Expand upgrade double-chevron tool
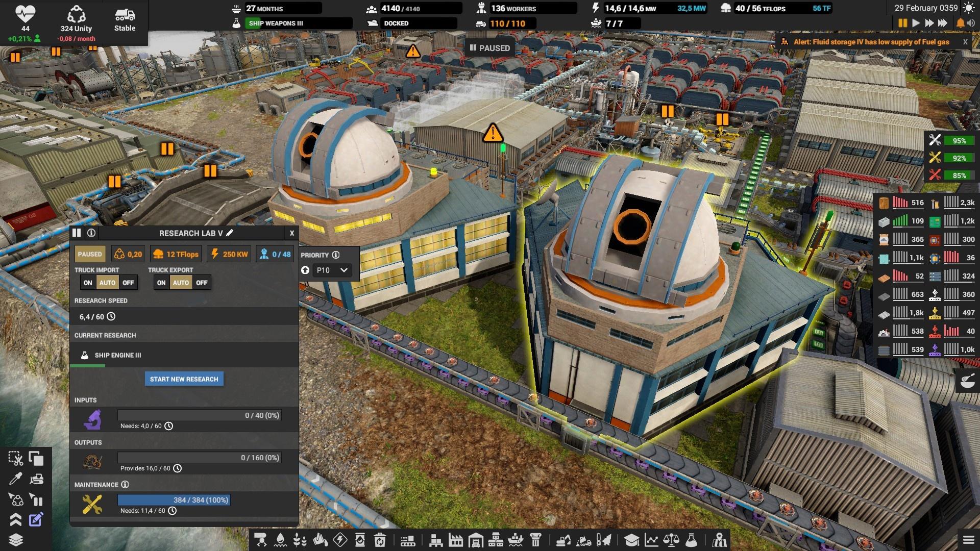The width and height of the screenshot is (980, 551). [x=16, y=520]
